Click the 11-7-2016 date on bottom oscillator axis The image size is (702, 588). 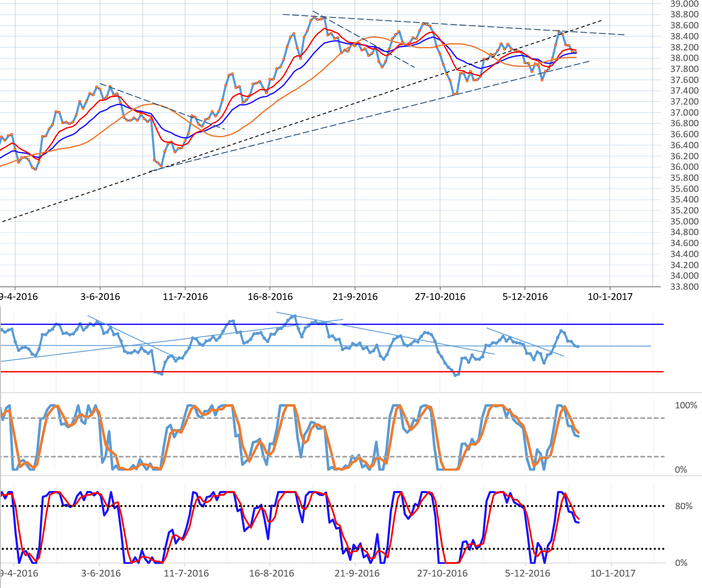coord(186,574)
